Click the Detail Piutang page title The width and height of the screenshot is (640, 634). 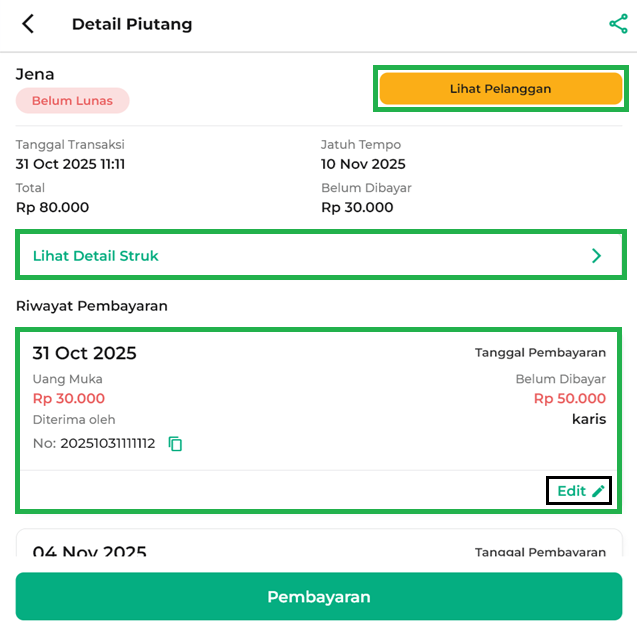[x=132, y=24]
